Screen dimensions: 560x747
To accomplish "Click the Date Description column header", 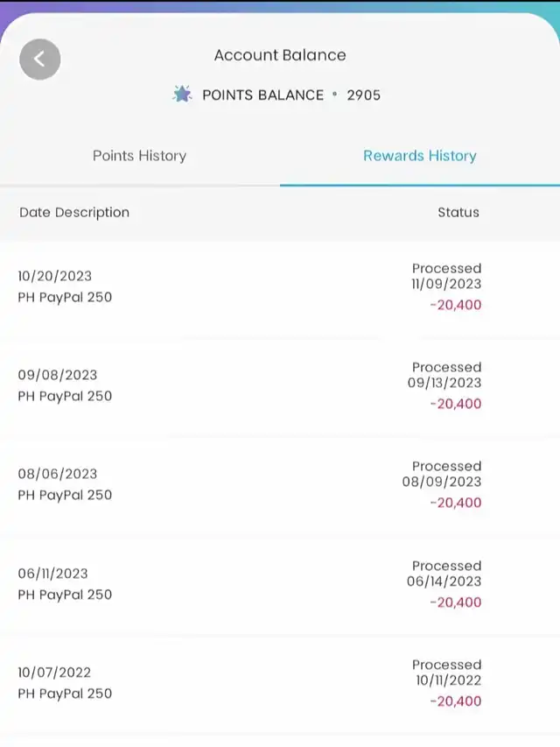I will 74,212.
